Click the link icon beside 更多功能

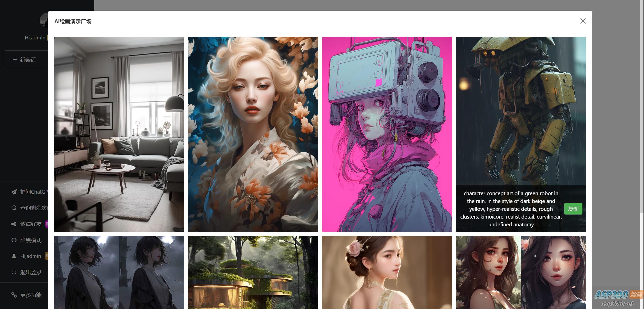(14, 295)
